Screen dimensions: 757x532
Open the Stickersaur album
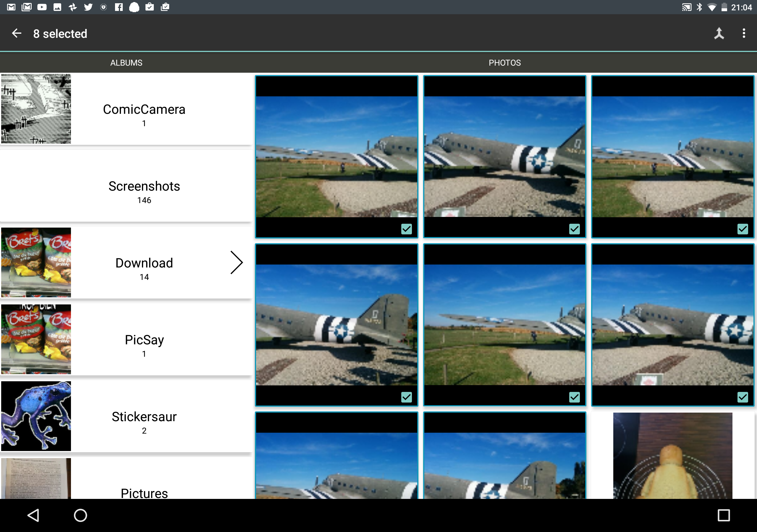click(x=126, y=416)
